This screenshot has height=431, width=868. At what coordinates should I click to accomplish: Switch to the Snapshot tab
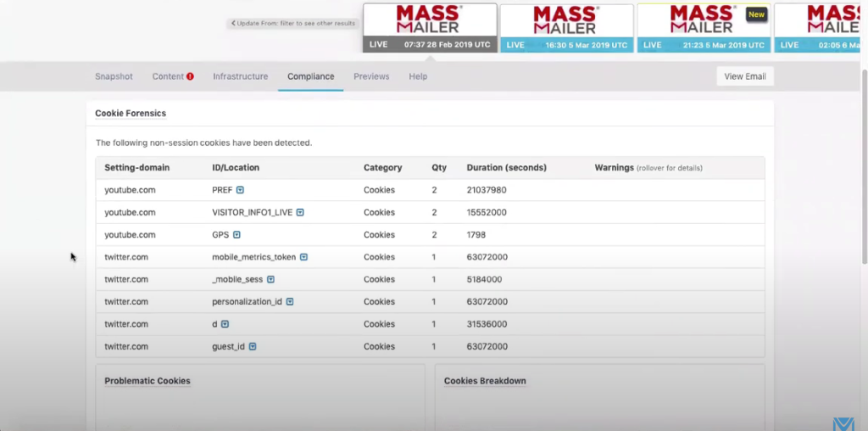point(114,76)
